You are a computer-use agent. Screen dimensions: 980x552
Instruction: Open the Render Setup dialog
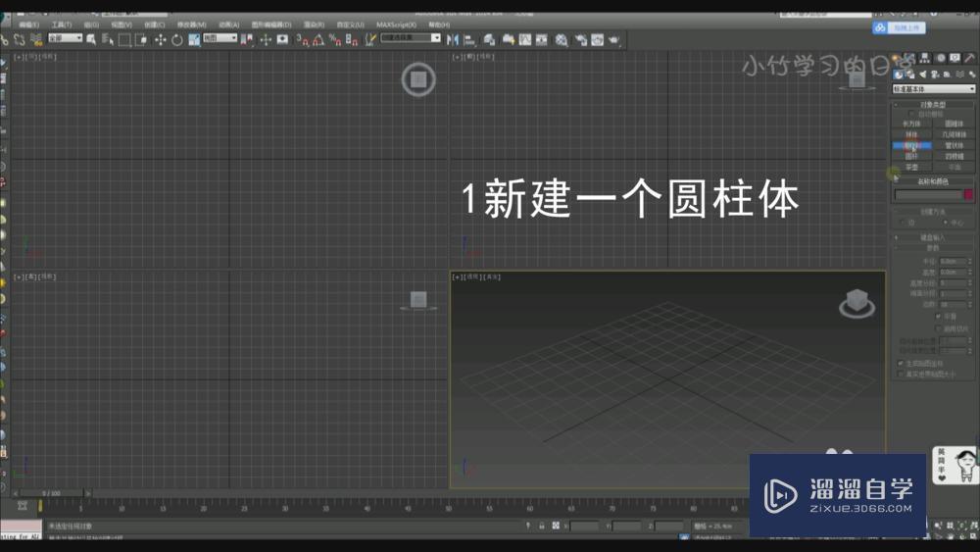580,40
